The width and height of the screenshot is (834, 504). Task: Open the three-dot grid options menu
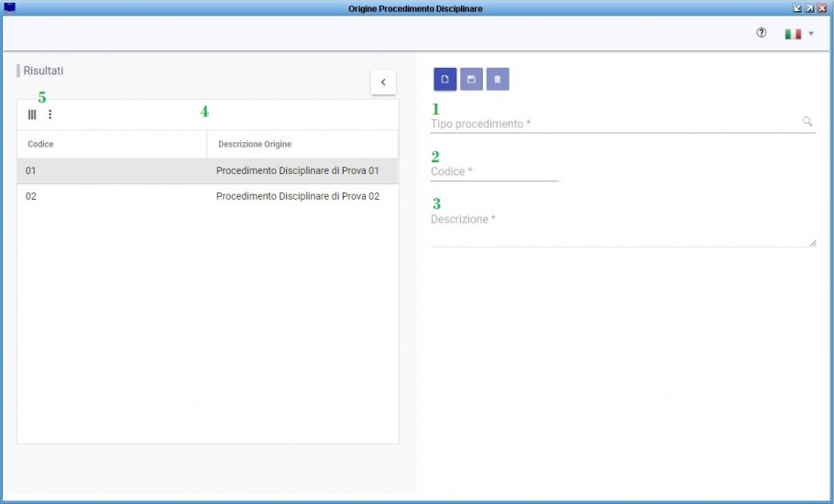pos(50,115)
